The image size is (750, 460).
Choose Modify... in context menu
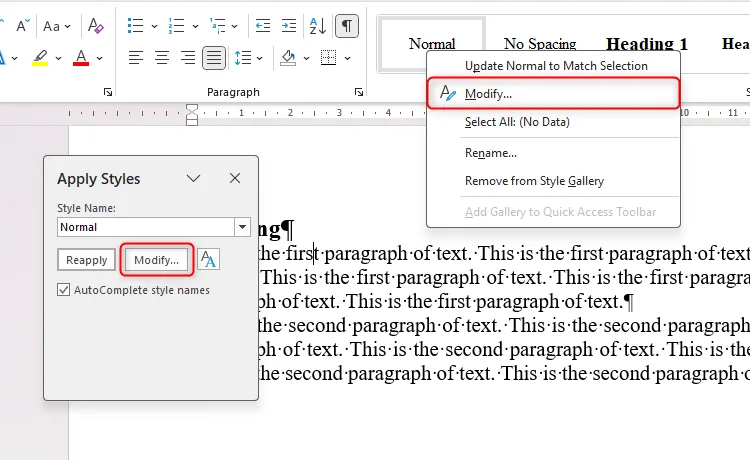coord(553,94)
